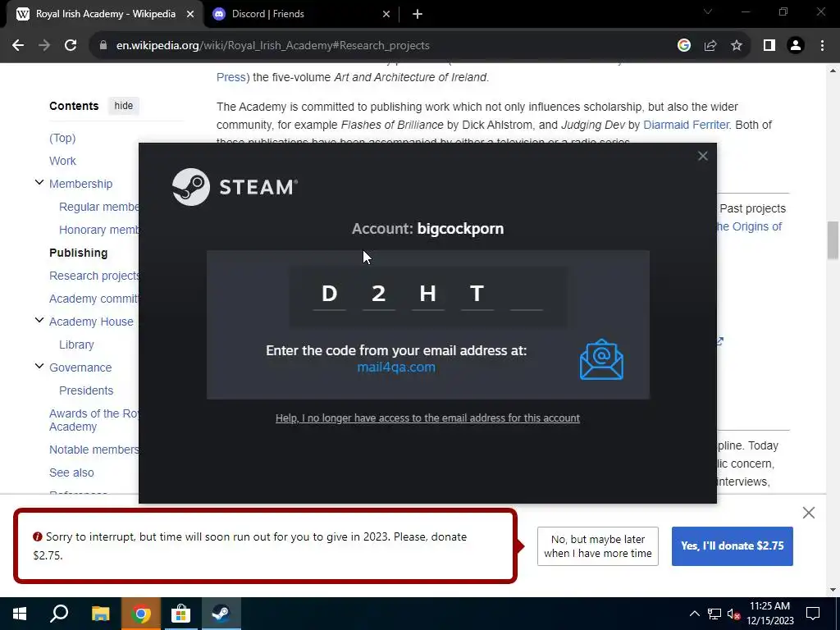
Task: Click the muted volume tray icon
Action: [x=734, y=614]
